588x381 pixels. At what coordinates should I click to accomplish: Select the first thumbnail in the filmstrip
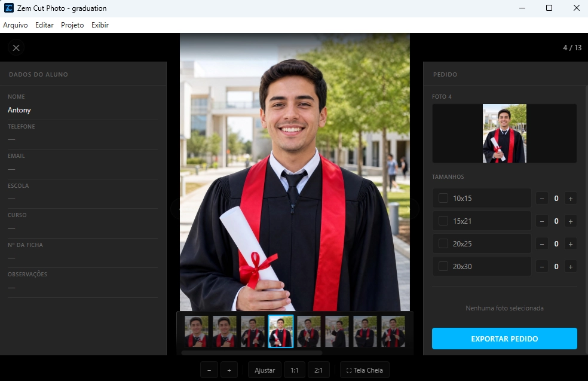[197, 331]
